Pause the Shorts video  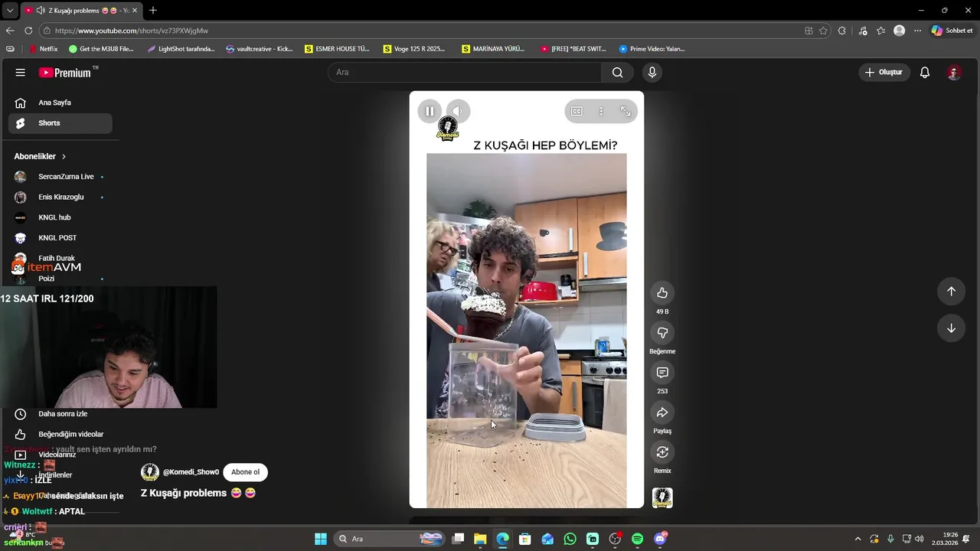(x=430, y=111)
